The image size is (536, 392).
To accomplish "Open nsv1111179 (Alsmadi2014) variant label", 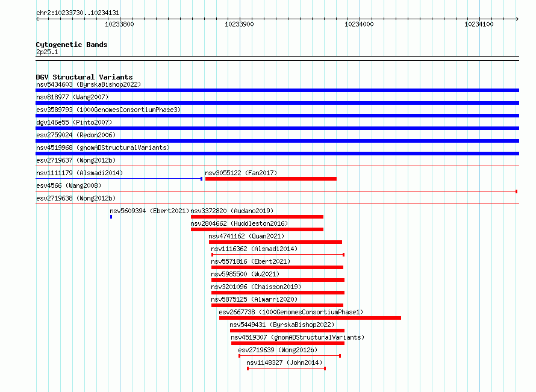I will (79, 173).
